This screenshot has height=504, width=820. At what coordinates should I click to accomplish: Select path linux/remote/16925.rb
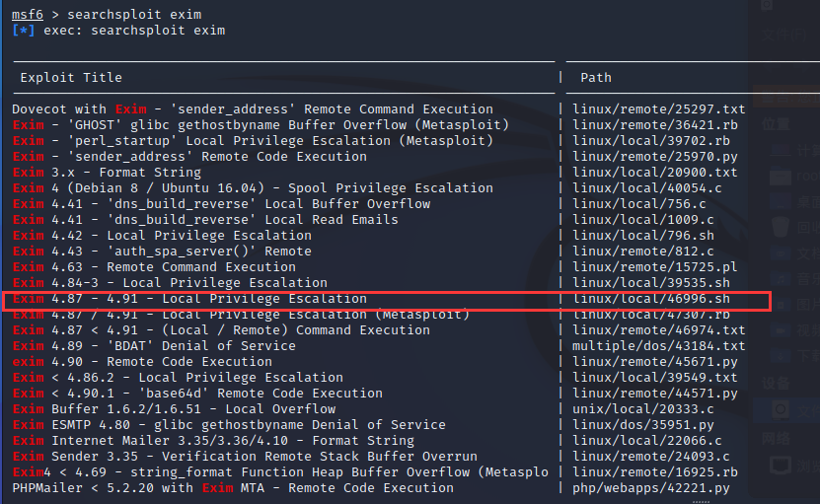[x=655, y=472]
